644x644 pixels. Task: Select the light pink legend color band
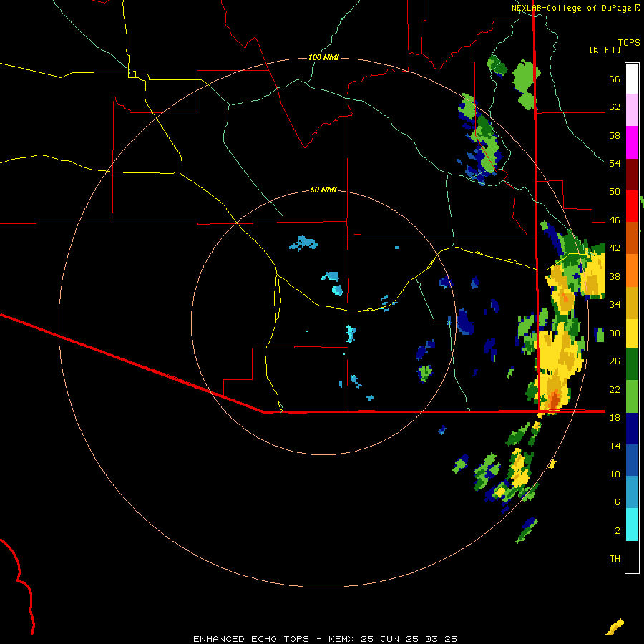click(632, 110)
